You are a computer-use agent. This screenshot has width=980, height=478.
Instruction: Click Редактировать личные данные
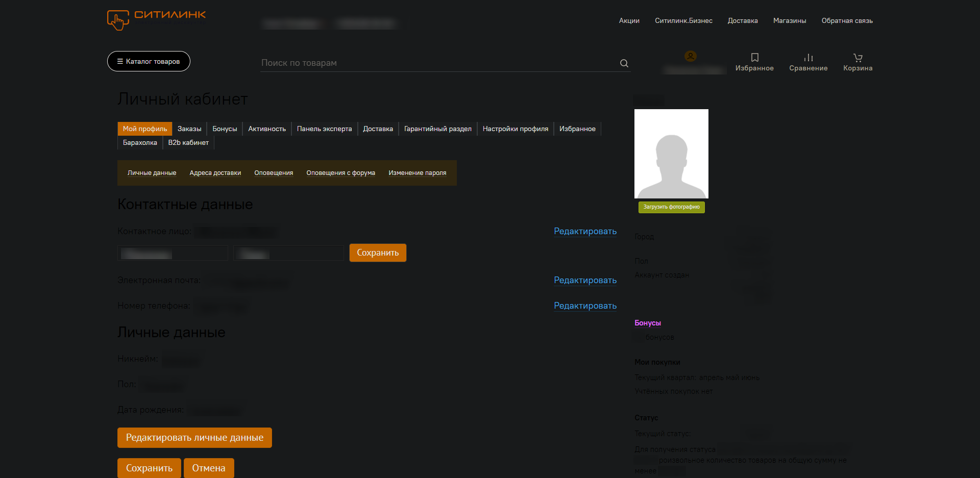194,437
